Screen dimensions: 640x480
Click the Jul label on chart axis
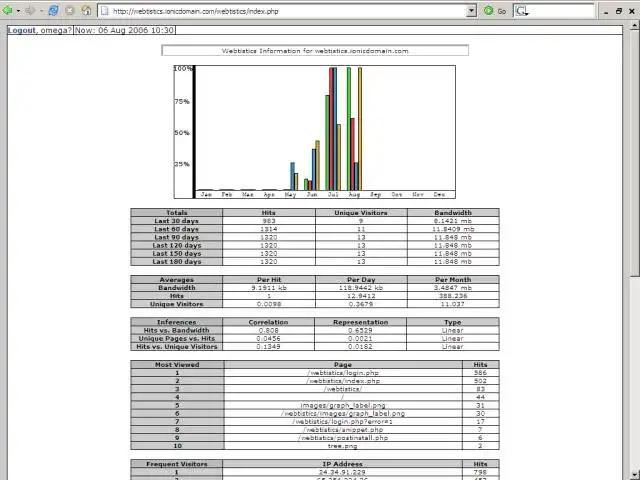333,195
